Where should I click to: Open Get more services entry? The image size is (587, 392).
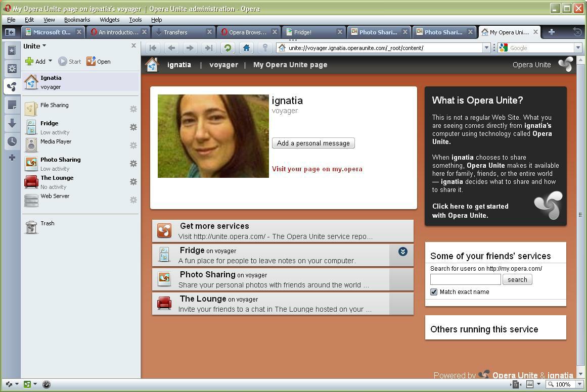283,231
